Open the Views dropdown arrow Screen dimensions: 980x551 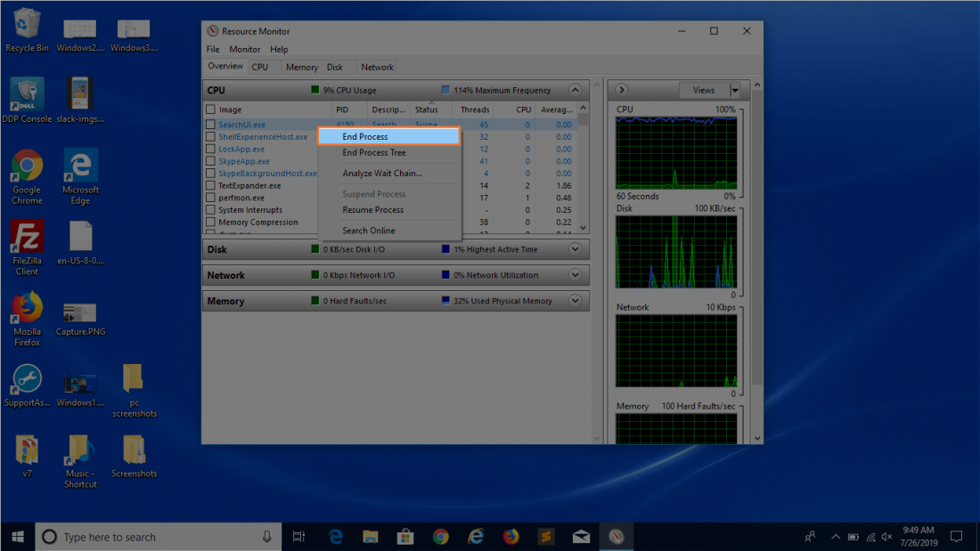735,90
